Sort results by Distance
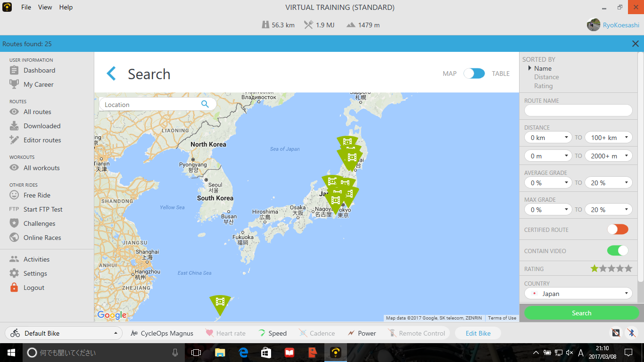Image resolution: width=644 pixels, height=362 pixels. pyautogui.click(x=546, y=77)
